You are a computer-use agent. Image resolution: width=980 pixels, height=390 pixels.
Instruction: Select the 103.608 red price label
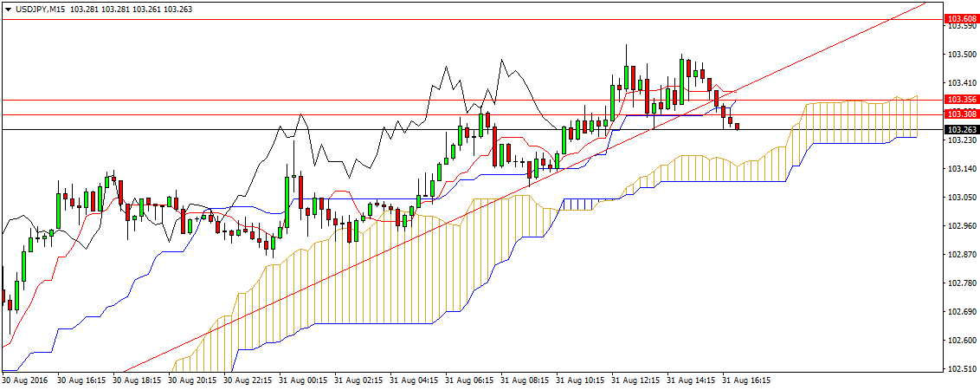[x=962, y=19]
